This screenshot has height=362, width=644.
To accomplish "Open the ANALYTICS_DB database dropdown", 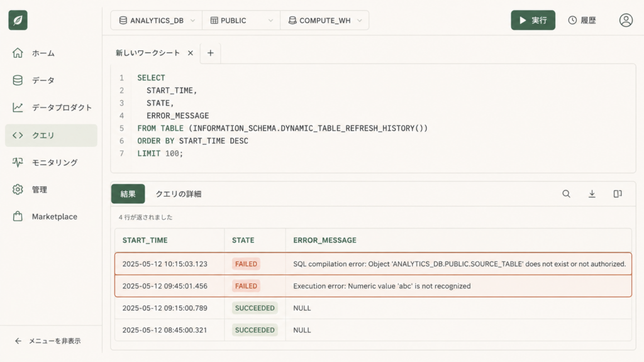I will (x=157, y=21).
